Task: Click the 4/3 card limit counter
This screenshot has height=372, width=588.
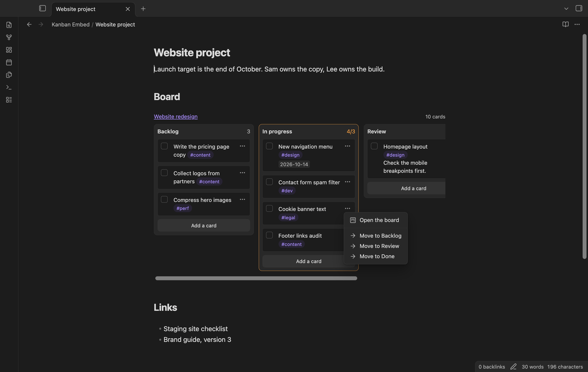Action: coord(351,132)
